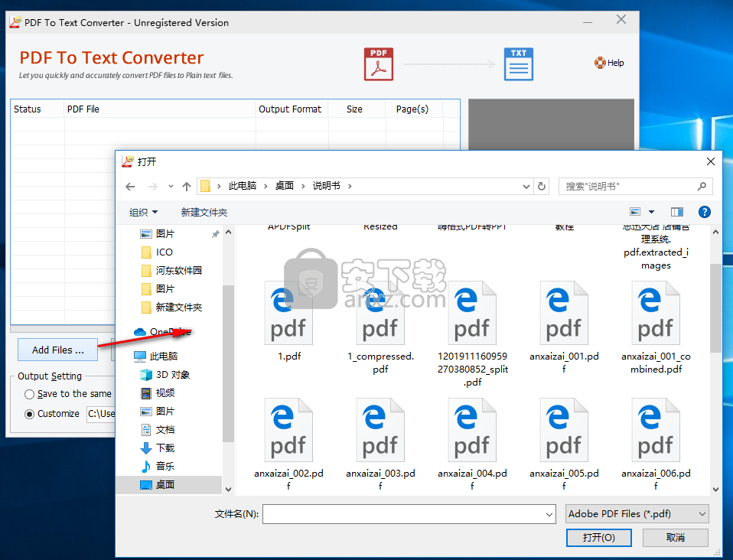Select anxaizai_001.pdf file
Screen dimensions: 733x560
click(564, 327)
